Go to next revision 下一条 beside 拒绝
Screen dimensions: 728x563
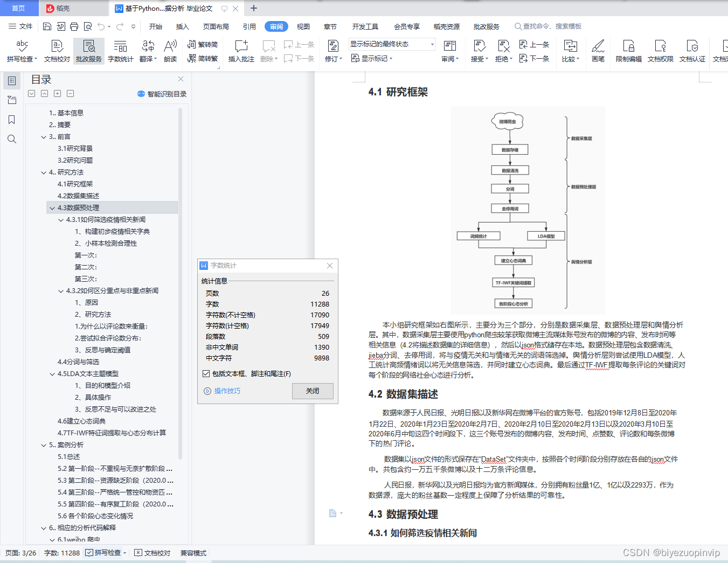pyautogui.click(x=534, y=58)
